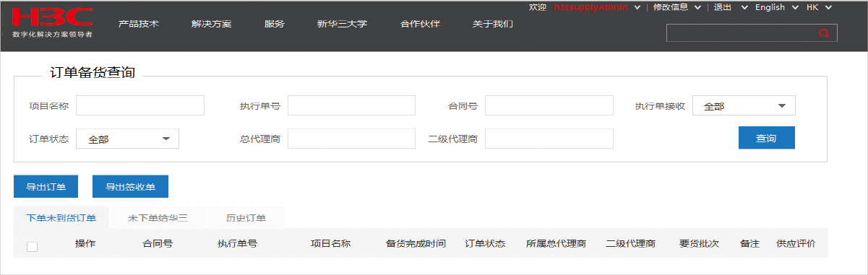Viewport: 868px width, 275px height.
Task: Click the 执行单号 input field
Action: [x=351, y=105]
